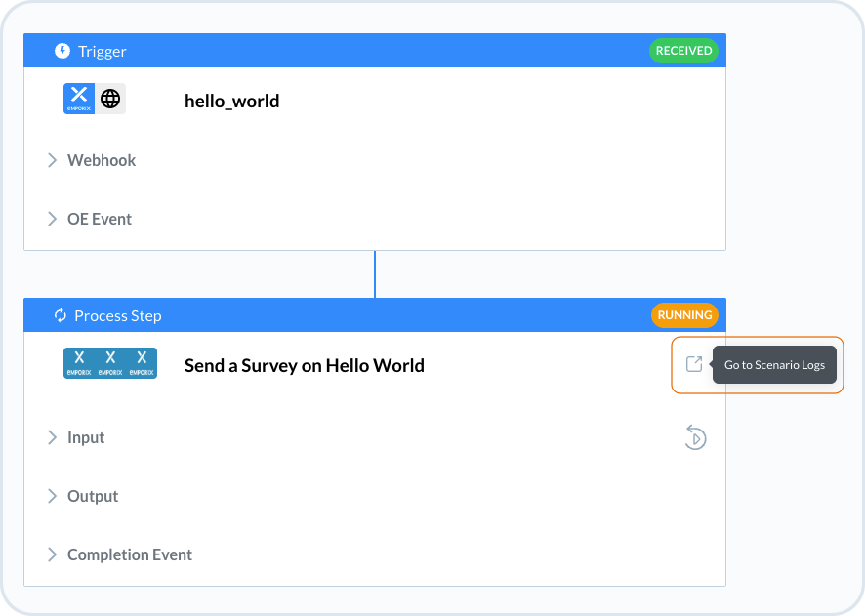Expand the Completion Event section

click(x=53, y=554)
